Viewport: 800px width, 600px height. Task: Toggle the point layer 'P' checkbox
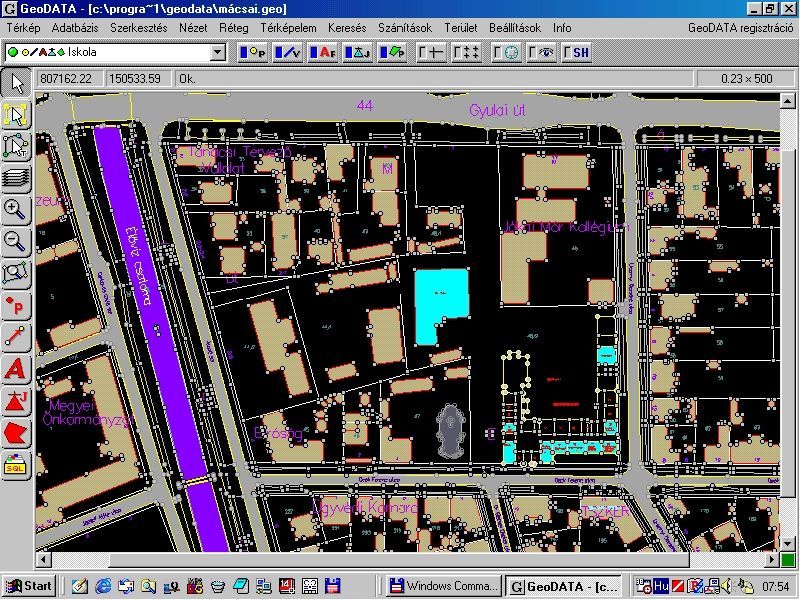click(x=253, y=52)
